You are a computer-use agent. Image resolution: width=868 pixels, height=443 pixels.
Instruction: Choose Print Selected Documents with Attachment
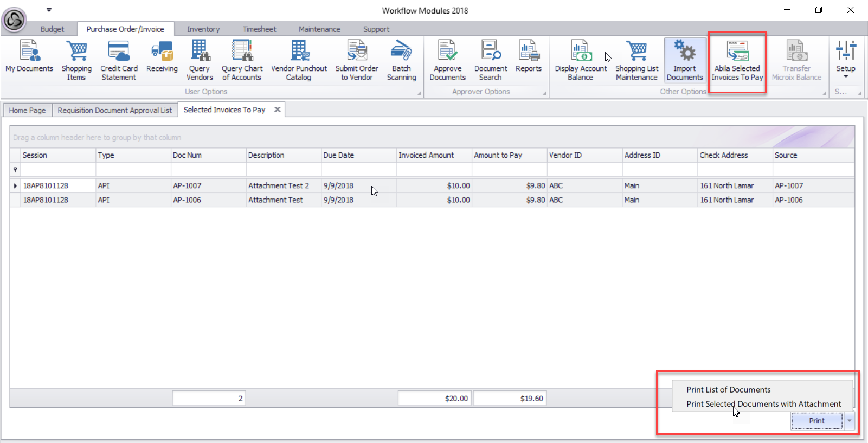point(763,404)
